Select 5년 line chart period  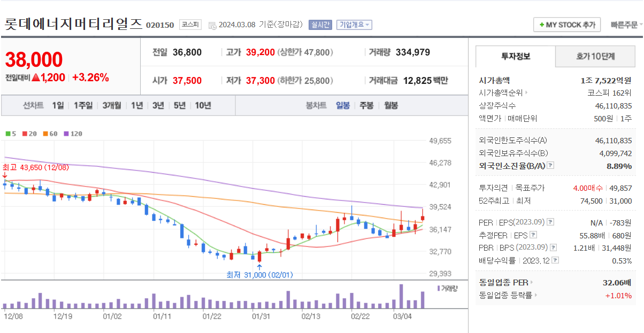pyautogui.click(x=179, y=105)
